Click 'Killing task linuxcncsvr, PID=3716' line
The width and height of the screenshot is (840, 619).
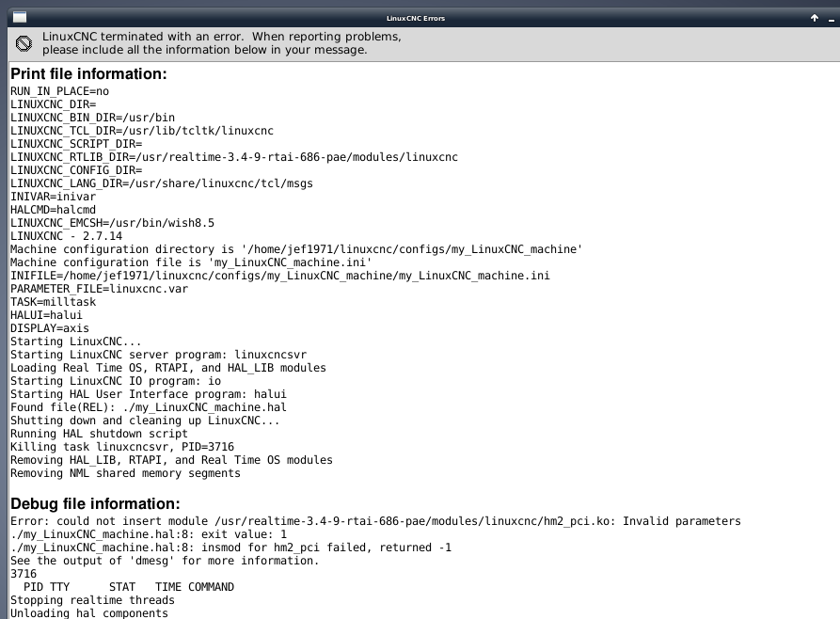122,447
